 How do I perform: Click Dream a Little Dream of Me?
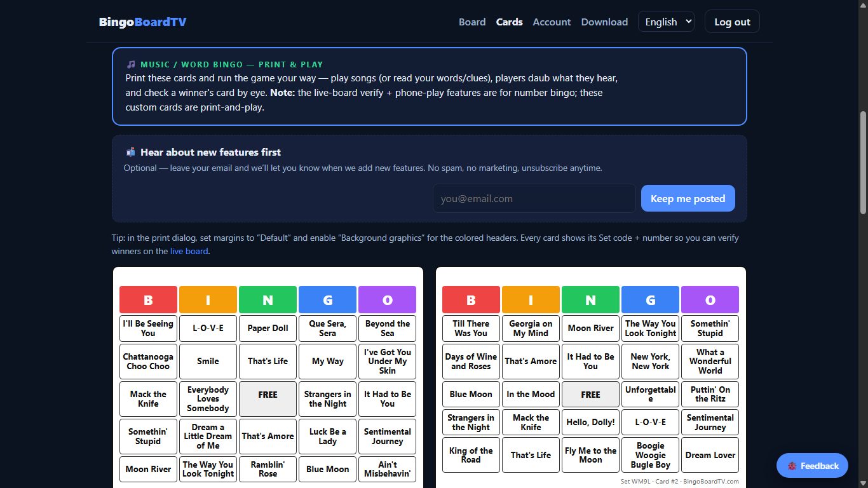tap(208, 437)
